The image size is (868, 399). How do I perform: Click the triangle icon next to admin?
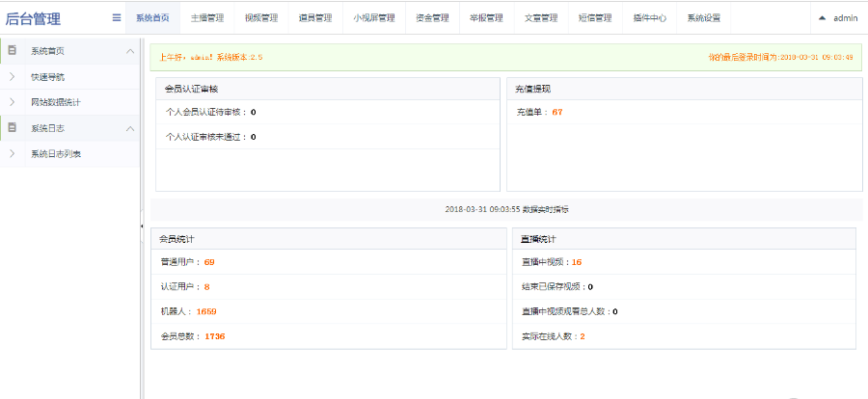822,17
